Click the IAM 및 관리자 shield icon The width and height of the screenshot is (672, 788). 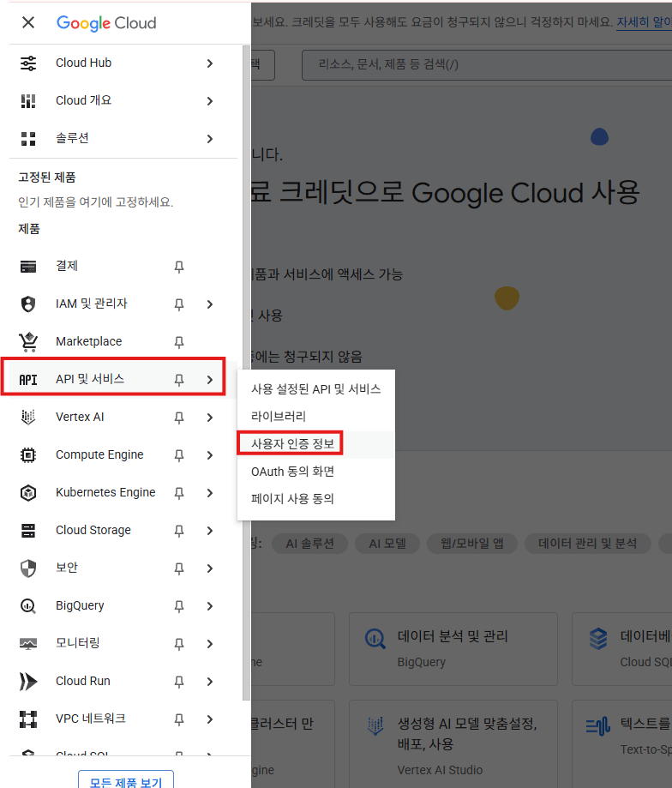28,304
